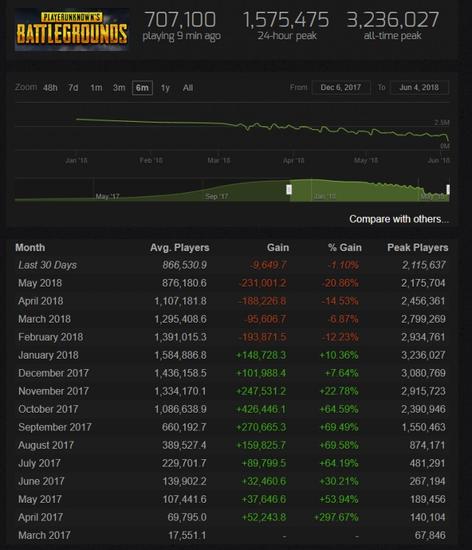Select the October 2017 row label
Screen dimensions: 472x550
point(48,409)
